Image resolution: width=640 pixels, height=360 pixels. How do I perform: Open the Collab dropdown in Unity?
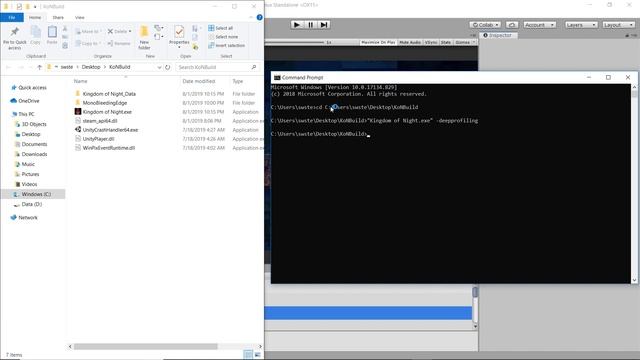pos(485,25)
